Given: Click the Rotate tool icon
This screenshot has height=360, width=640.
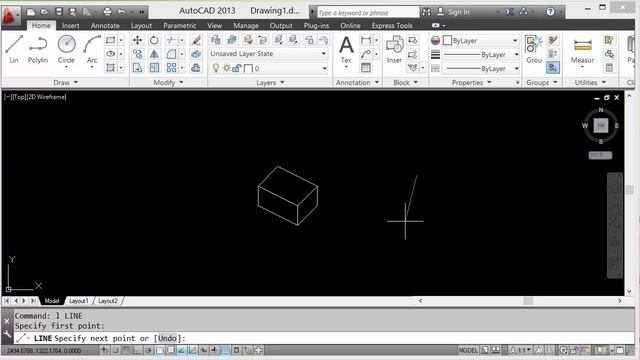Looking at the screenshot, I should [x=154, y=40].
